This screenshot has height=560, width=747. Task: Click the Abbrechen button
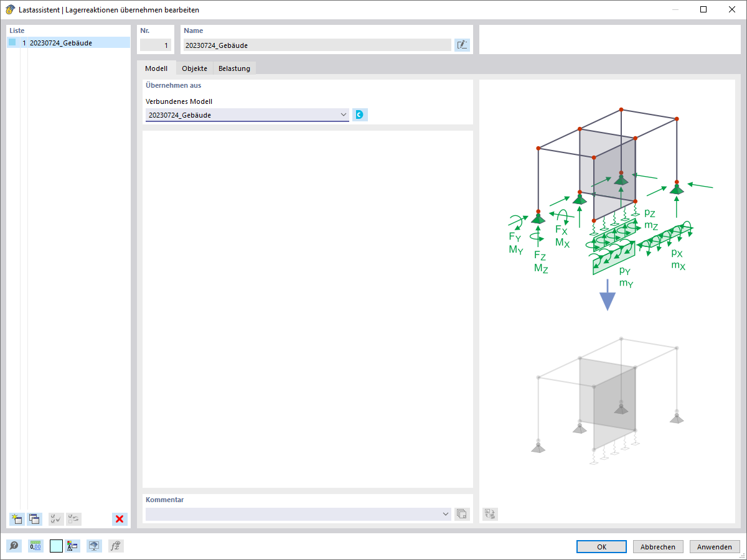tap(658, 547)
